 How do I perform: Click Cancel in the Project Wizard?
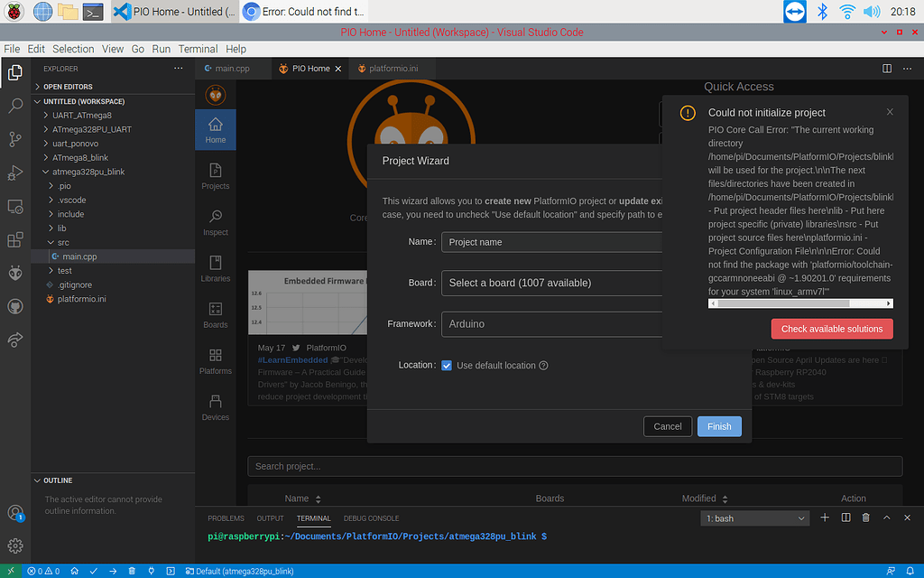[668, 426]
